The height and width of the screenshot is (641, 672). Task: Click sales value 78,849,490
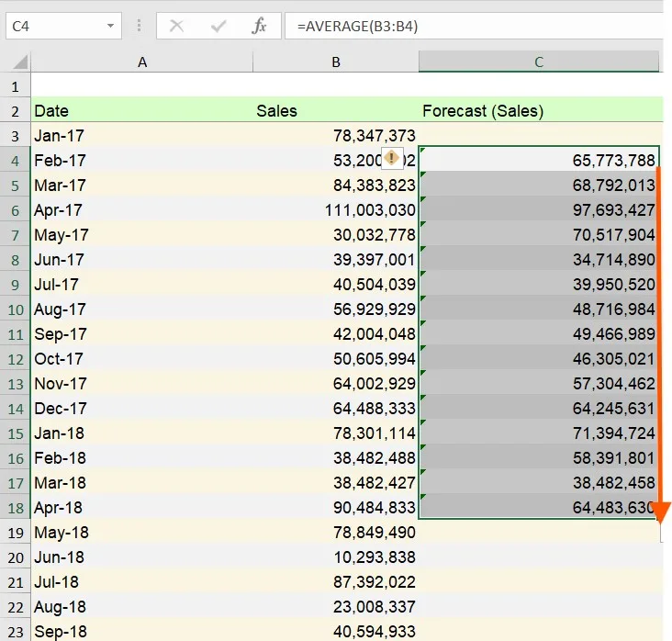coord(375,533)
